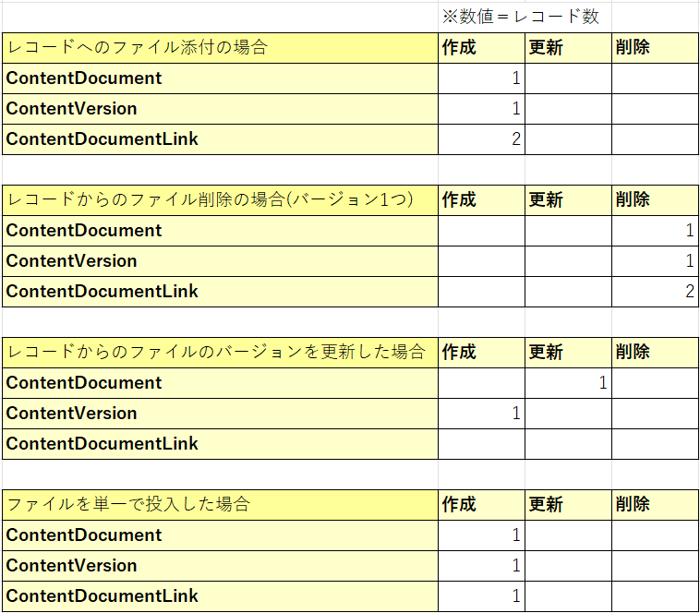Click 削除 header in the ファイル削除 table
The height and width of the screenshot is (613, 700).
pyautogui.click(x=655, y=199)
